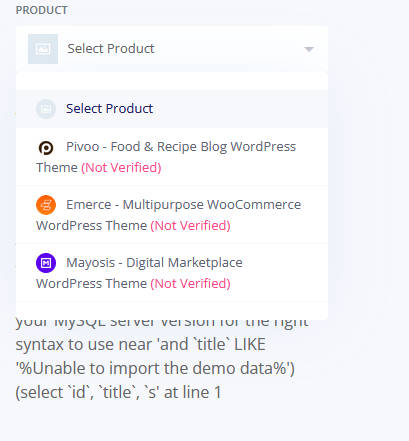The image size is (409, 441).
Task: Click placeholder image icon in highlighted list option
Action: 46,109
